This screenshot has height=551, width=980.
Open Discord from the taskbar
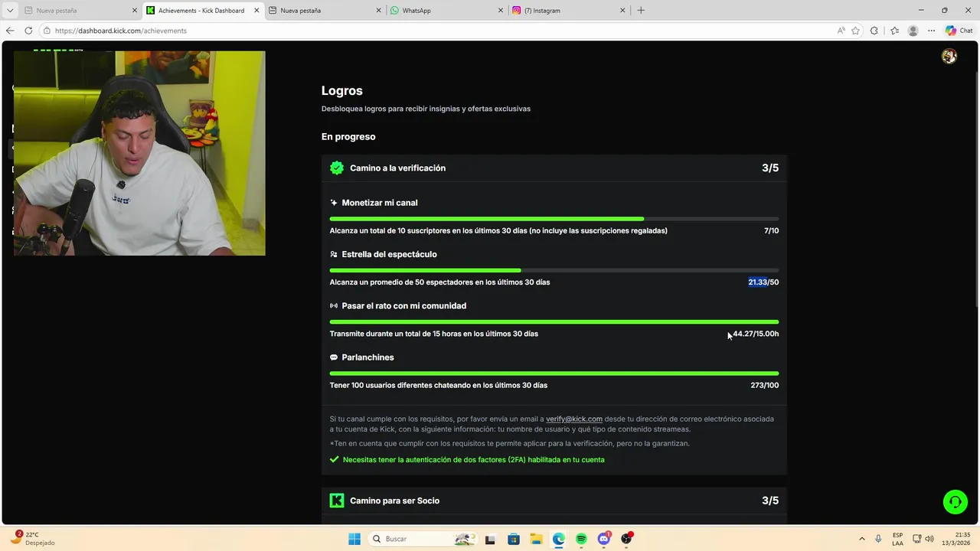tap(604, 539)
